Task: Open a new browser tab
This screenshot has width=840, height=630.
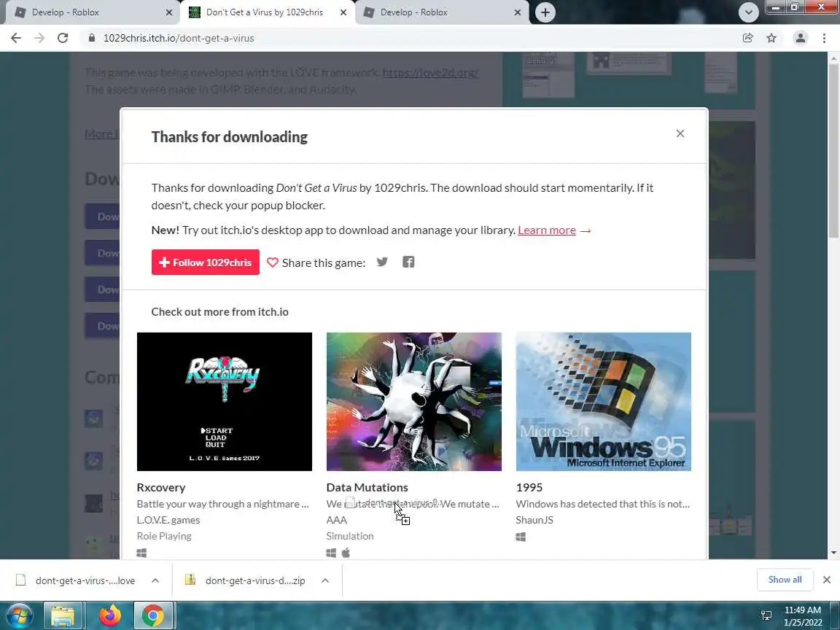Action: coord(545,12)
